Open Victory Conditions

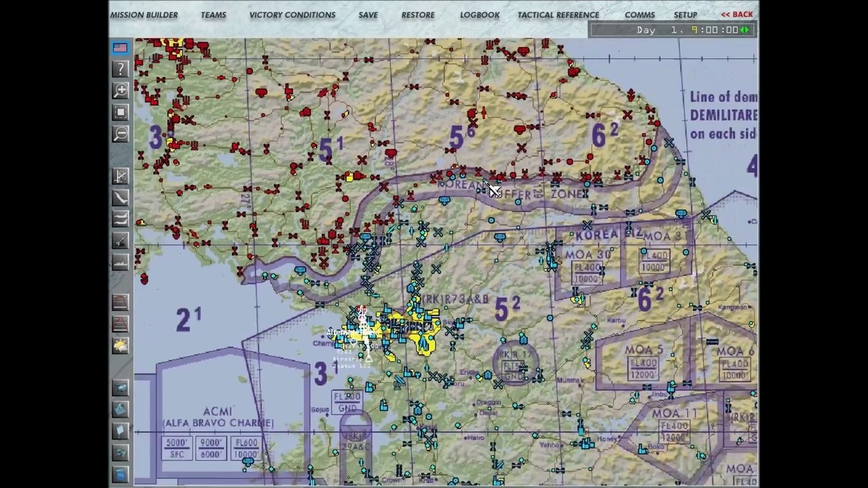[292, 15]
